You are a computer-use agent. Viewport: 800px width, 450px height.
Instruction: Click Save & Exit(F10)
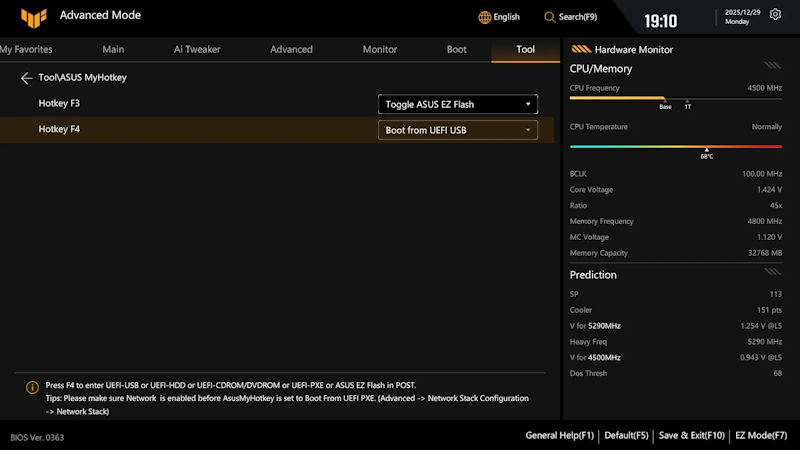(691, 436)
